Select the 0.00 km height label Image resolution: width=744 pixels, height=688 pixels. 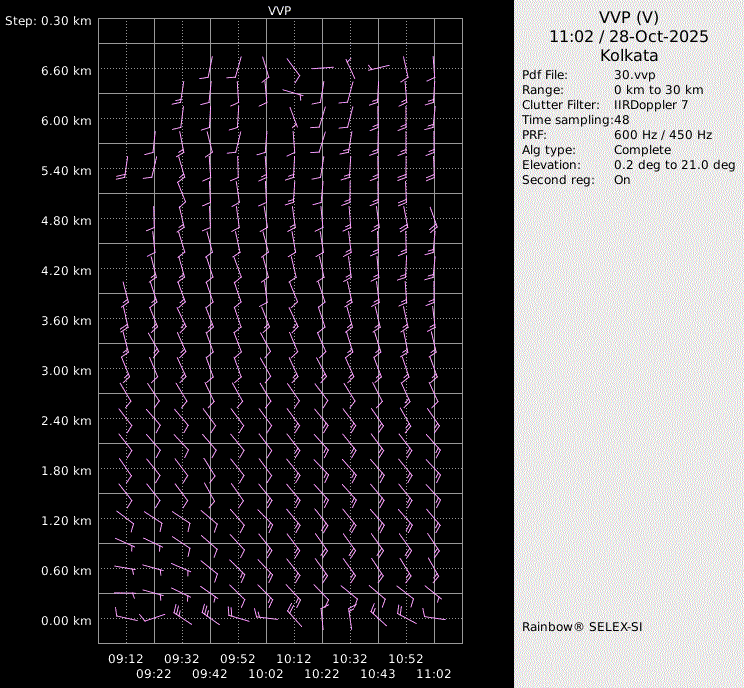point(67,621)
